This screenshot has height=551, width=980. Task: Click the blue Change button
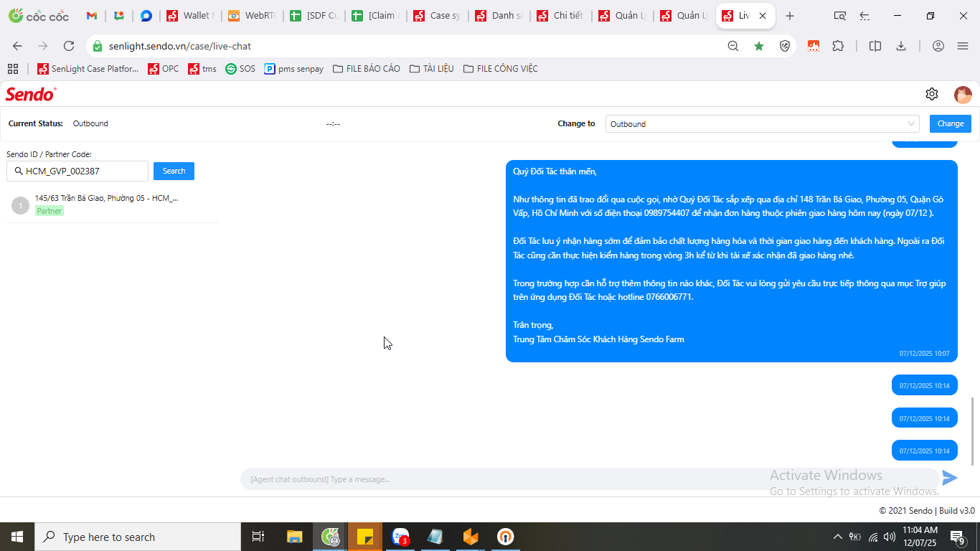tap(951, 123)
